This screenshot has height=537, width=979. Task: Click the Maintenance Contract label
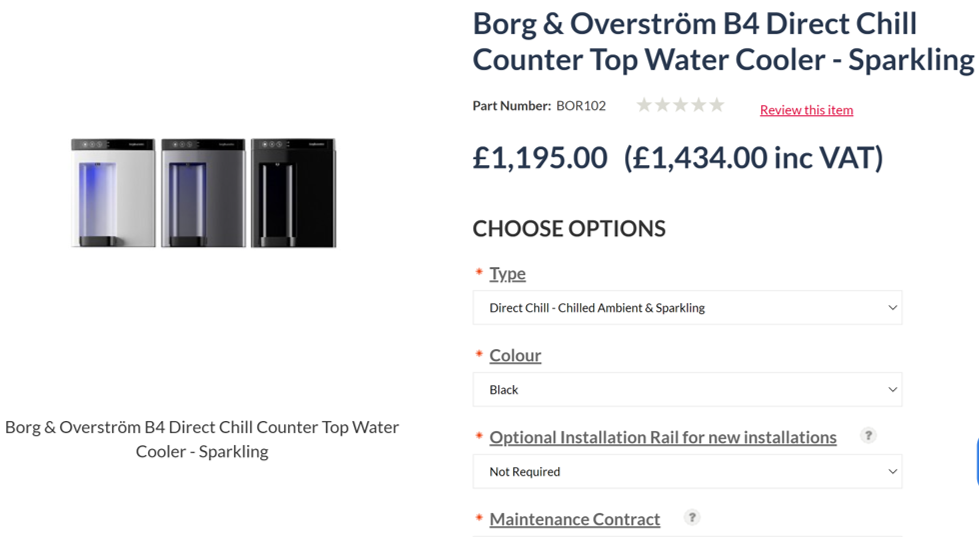(574, 519)
